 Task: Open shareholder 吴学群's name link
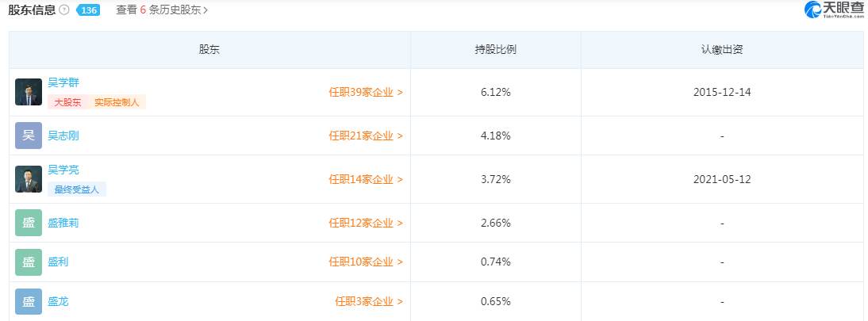63,82
